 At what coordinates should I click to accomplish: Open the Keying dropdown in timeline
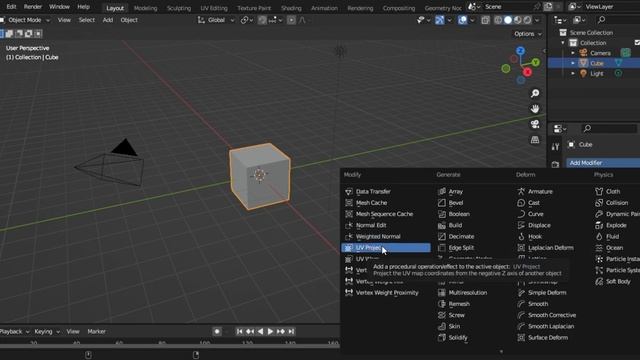click(47, 331)
